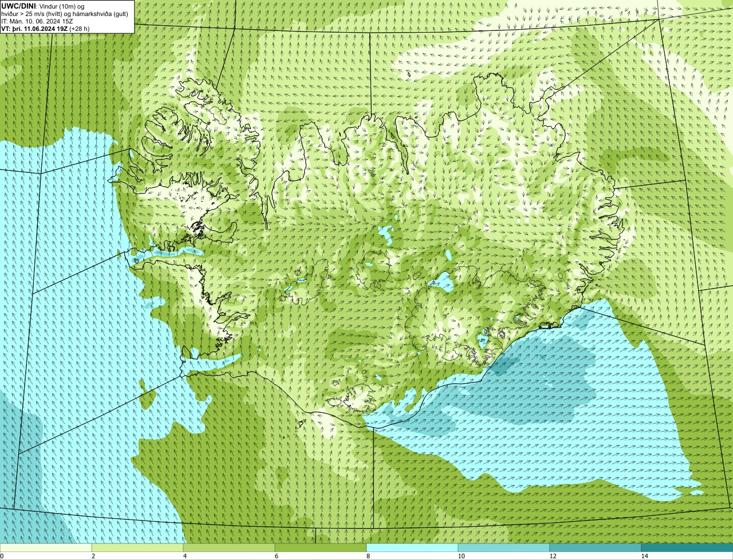Click the 12–14 m/s teal legend segment
Screen dimensions: 733x560
[596, 547]
